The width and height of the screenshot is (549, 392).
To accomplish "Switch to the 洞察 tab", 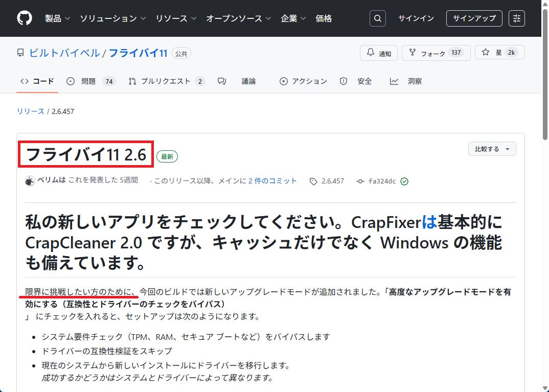I will [x=406, y=81].
